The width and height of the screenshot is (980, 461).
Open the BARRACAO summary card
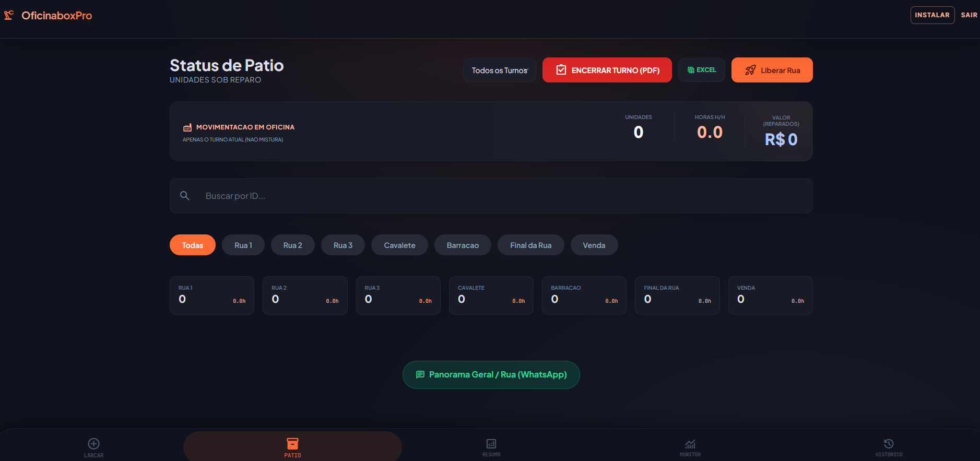[x=584, y=295]
